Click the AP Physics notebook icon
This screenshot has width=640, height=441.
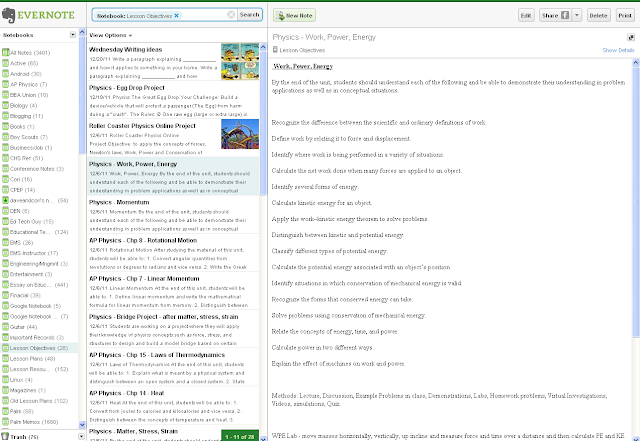[x=5, y=85]
